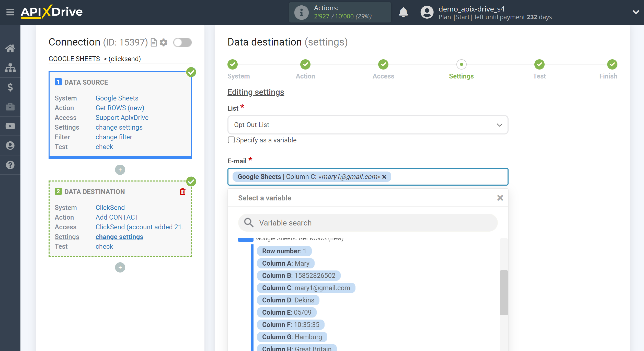The width and height of the screenshot is (644, 351).
Task: Open the Actions info icon
Action: [x=301, y=12]
